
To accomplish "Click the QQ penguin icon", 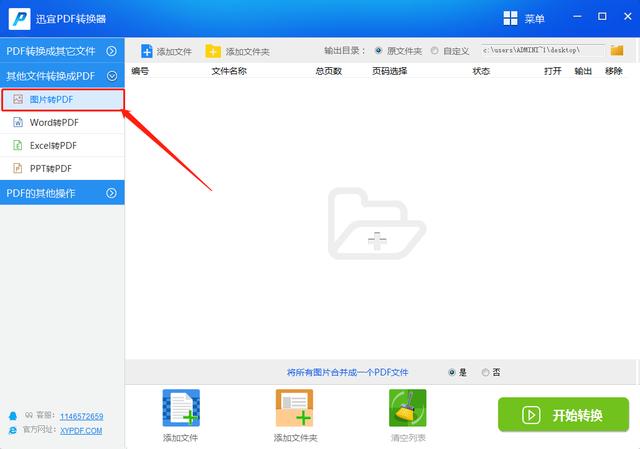I will pyautogui.click(x=13, y=416).
